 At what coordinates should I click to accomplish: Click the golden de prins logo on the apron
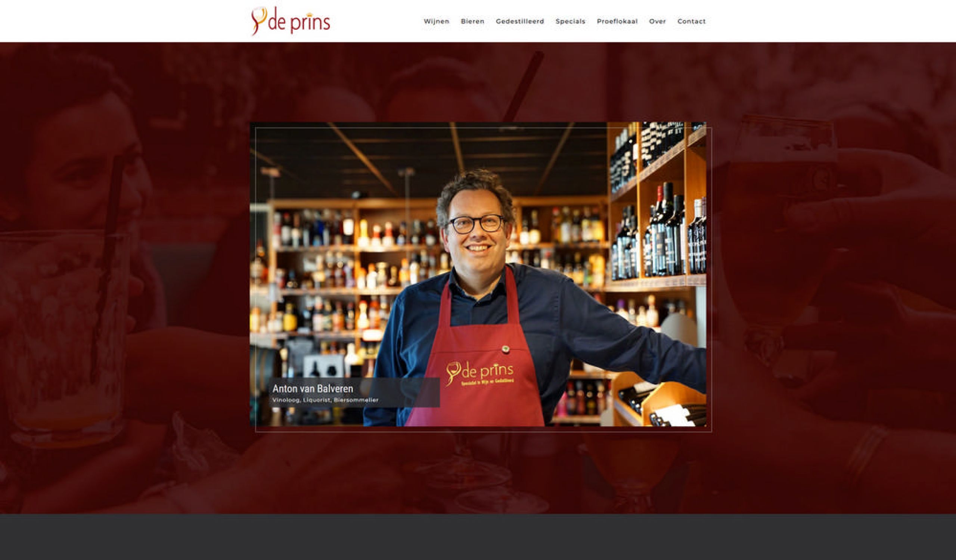pos(479,373)
